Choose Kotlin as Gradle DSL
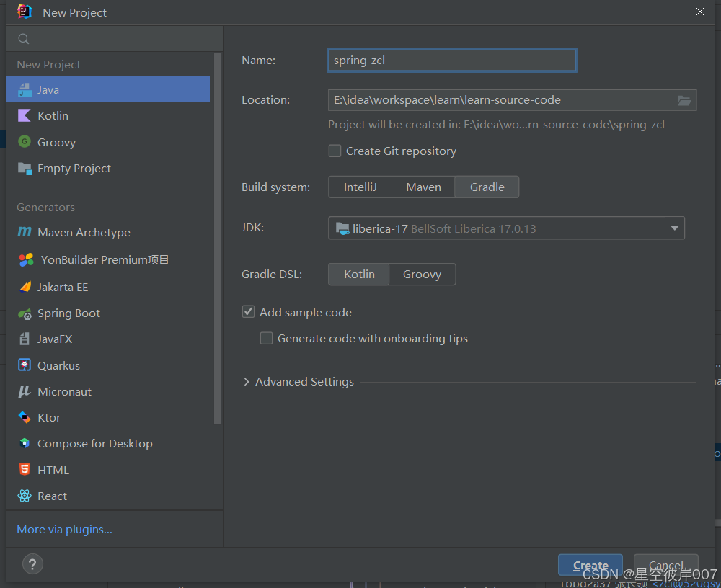The image size is (721, 588). coord(359,275)
